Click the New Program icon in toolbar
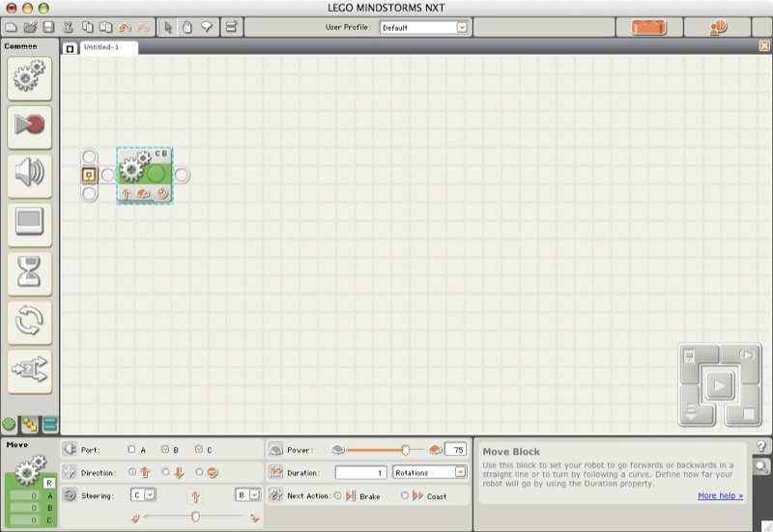This screenshot has width=773, height=532. (x=11, y=27)
